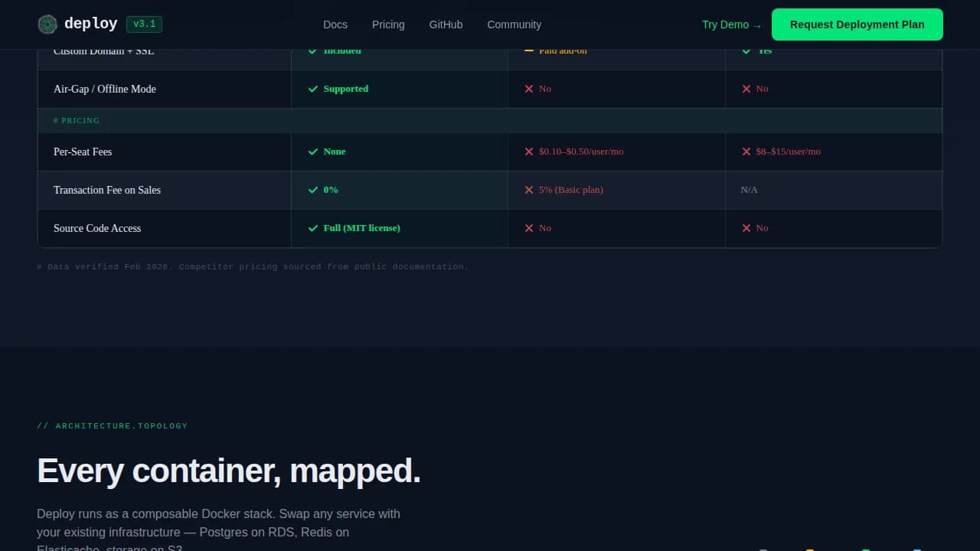
Task: Open the Community navigation item
Action: [514, 24]
